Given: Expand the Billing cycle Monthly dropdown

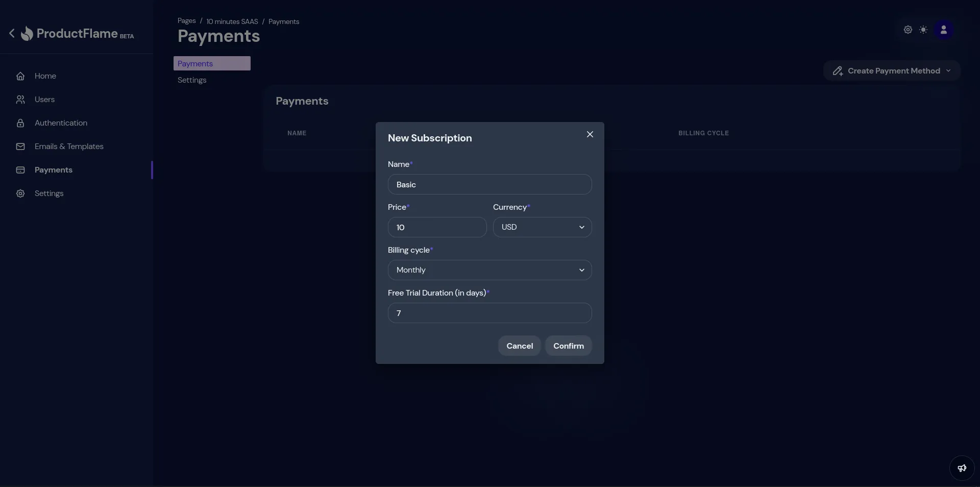Looking at the screenshot, I should click(x=489, y=270).
